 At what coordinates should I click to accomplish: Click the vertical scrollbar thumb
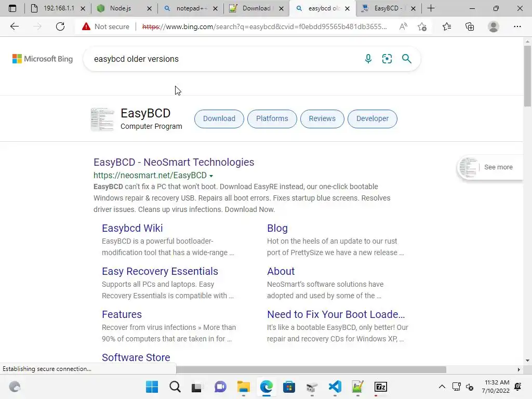pyautogui.click(x=527, y=76)
